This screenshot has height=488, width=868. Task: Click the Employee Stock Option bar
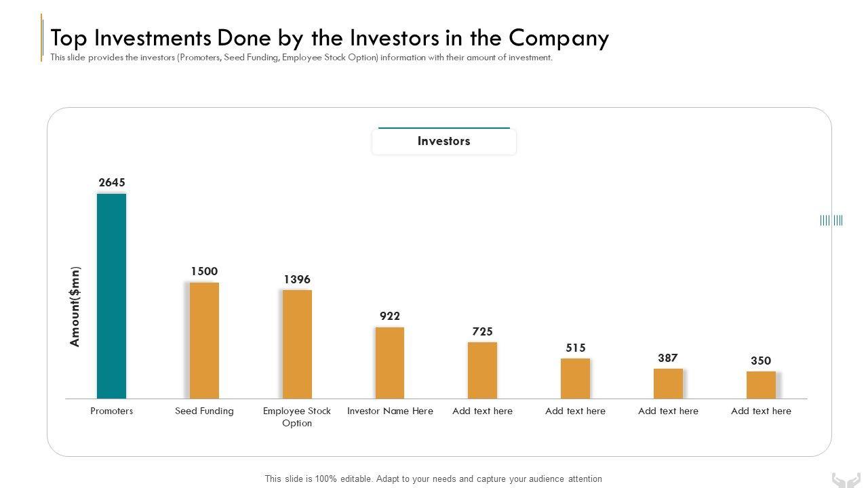[297, 344]
